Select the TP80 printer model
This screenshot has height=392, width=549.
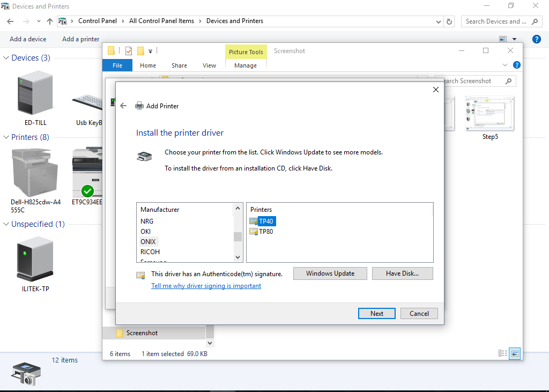pos(266,232)
